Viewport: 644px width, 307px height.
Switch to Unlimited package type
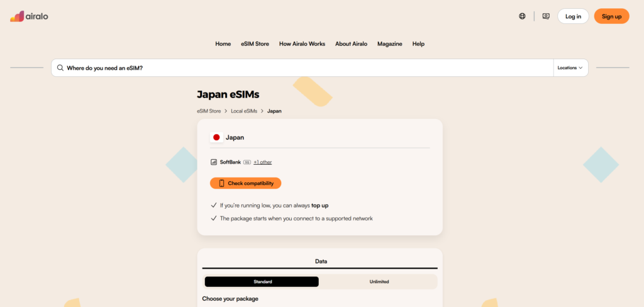point(379,282)
